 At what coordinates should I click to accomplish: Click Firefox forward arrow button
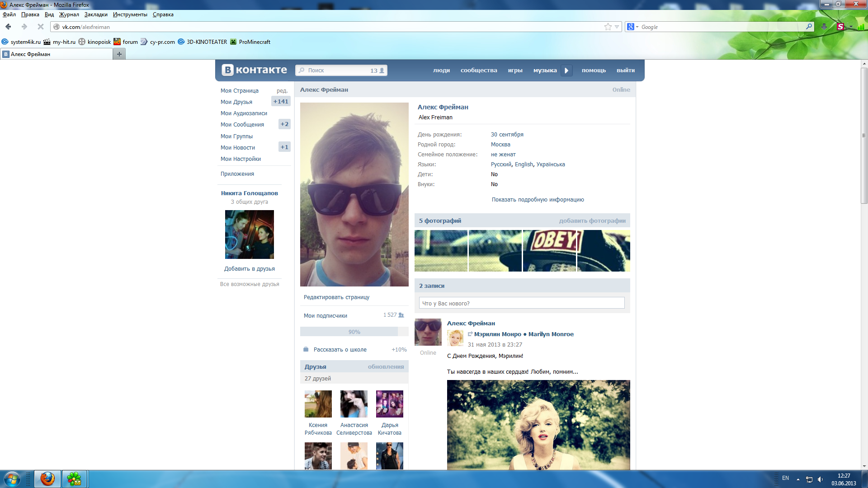click(24, 27)
